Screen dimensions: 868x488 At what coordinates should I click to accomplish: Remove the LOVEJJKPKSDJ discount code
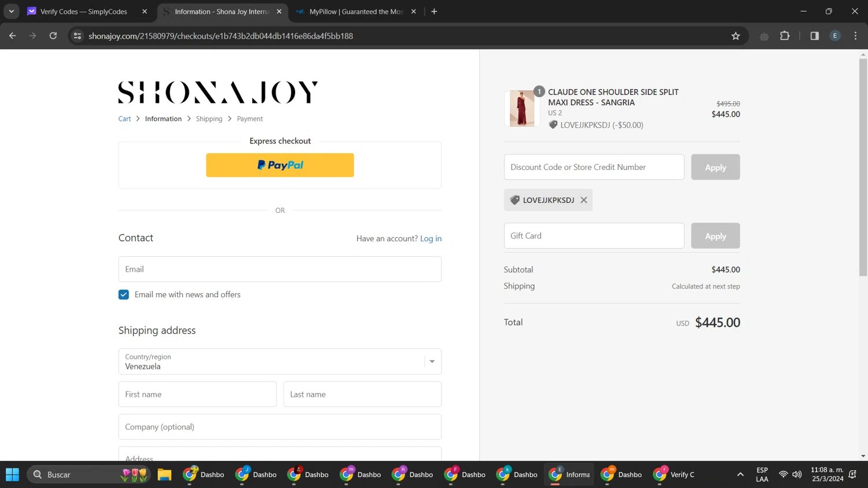[x=584, y=200]
